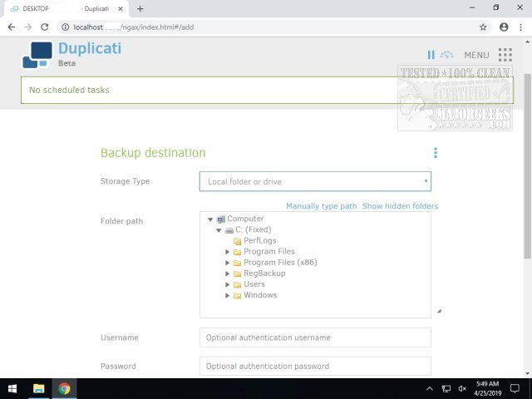
Task: Reload the page with the refresh icon
Action: coord(44,27)
